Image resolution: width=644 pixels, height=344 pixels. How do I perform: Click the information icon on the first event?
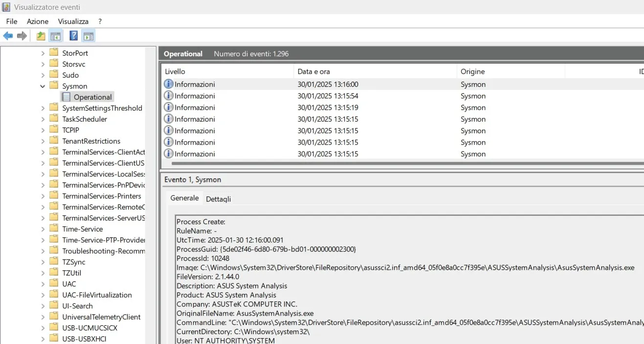click(169, 84)
